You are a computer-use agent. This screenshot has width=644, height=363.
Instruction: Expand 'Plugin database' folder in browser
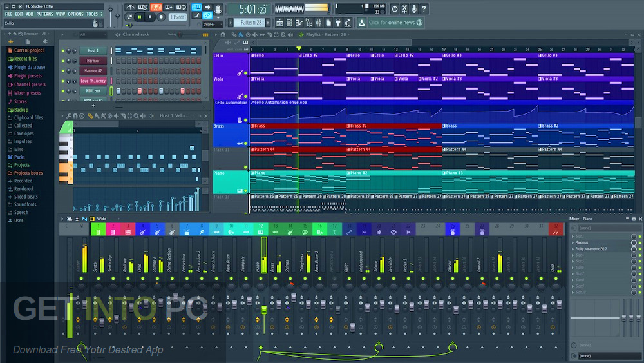pos(29,68)
